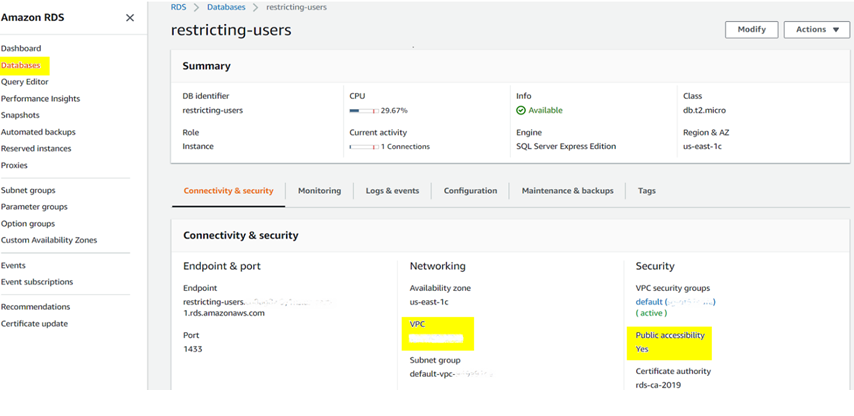Image resolution: width=854 pixels, height=416 pixels.
Task: Open the default VPC security group link
Action: (675, 302)
